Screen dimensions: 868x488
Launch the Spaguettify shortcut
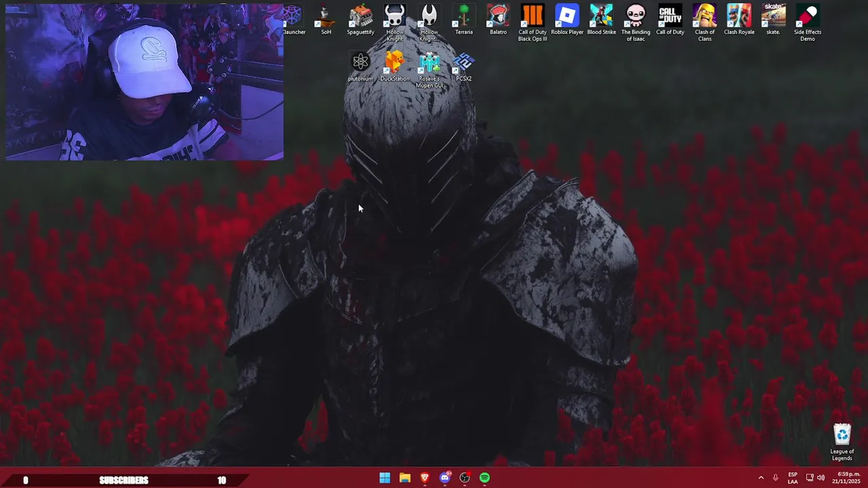360,20
